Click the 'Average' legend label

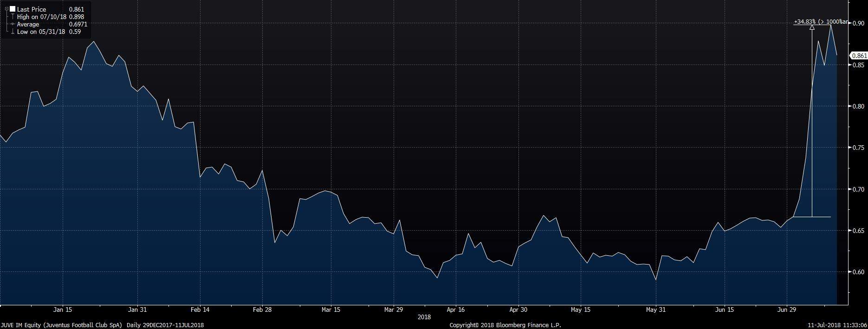pyautogui.click(x=28, y=24)
